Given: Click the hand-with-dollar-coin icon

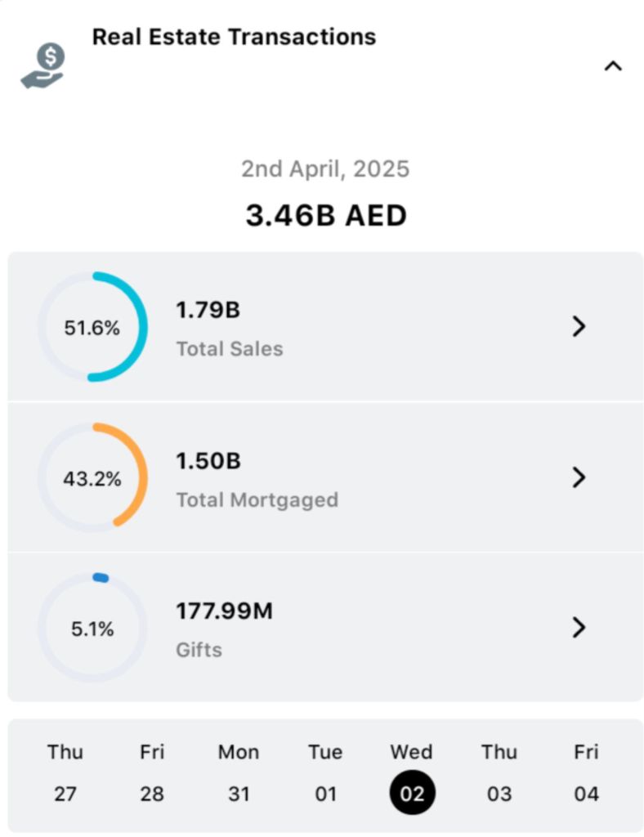Looking at the screenshot, I should coord(42,67).
